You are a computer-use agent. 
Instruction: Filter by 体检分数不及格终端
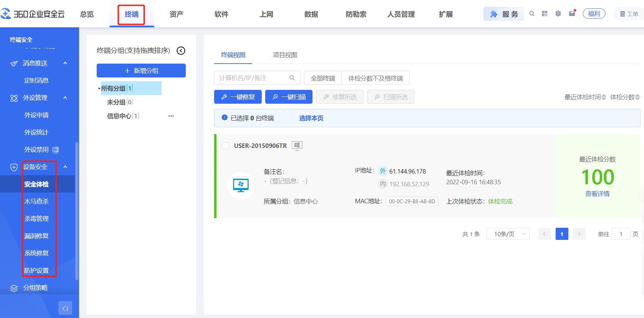(375, 78)
